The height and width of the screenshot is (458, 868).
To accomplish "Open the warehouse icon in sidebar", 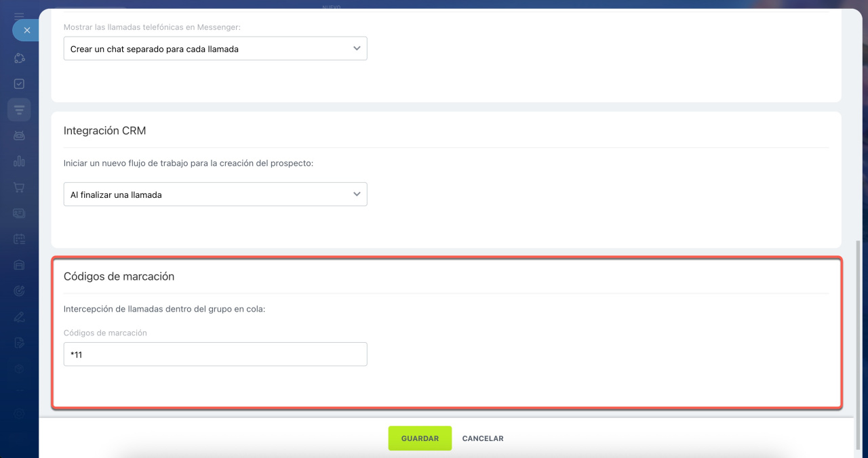I will click(19, 265).
